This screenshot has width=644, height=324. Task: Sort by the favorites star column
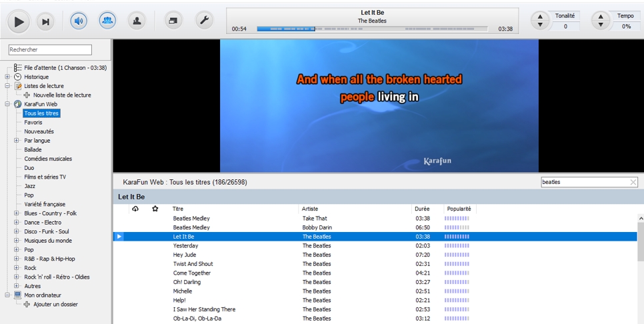pyautogui.click(x=155, y=209)
